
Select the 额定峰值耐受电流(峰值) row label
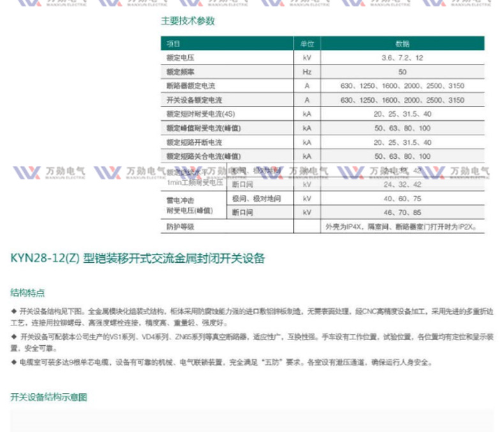click(204, 128)
